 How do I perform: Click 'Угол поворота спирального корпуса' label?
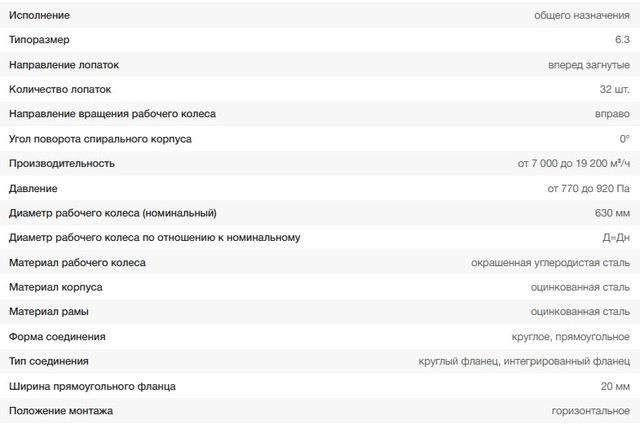[x=100, y=138]
